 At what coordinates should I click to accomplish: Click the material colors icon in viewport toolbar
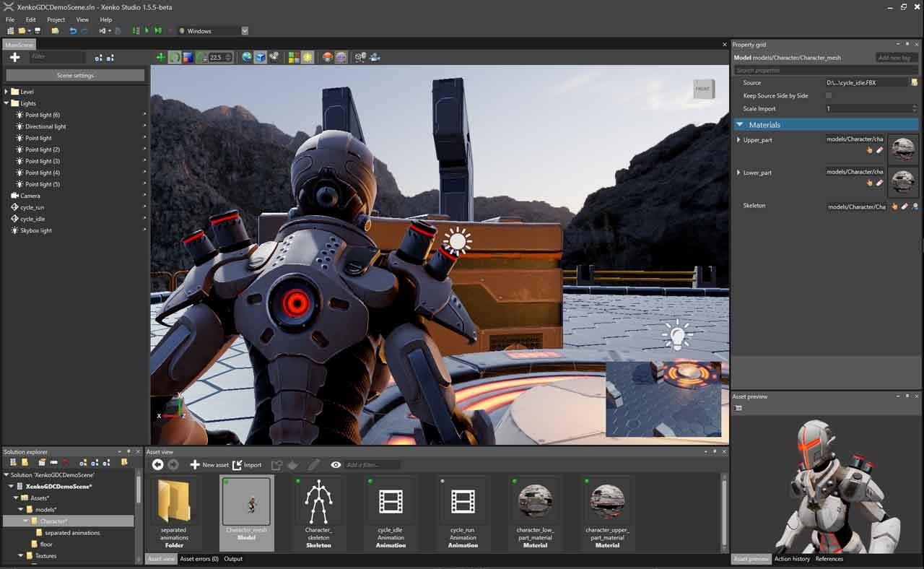coord(292,57)
